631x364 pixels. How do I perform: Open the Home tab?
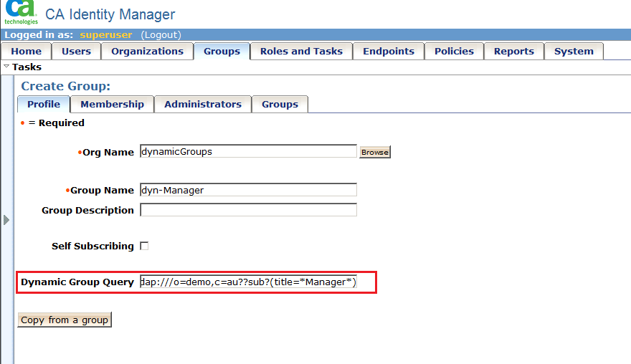click(26, 51)
